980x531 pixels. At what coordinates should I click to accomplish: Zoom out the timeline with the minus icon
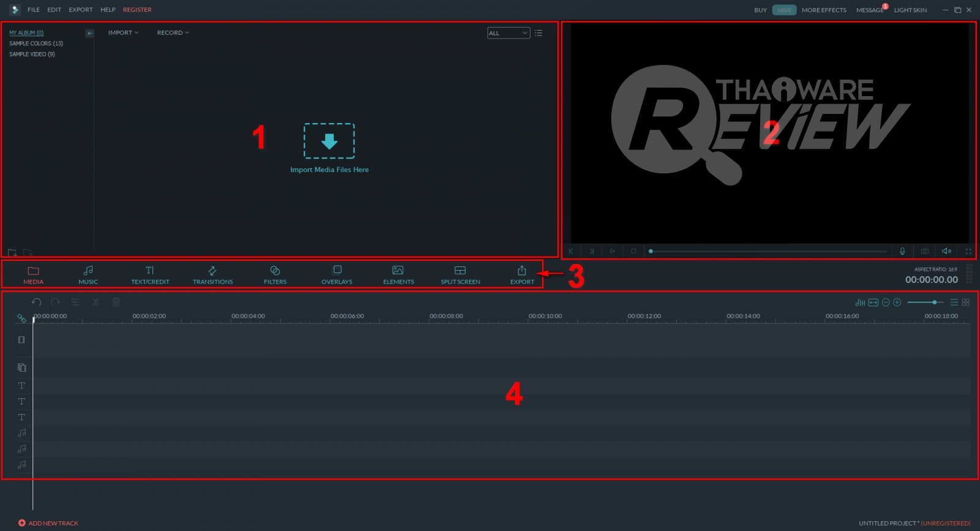886,303
